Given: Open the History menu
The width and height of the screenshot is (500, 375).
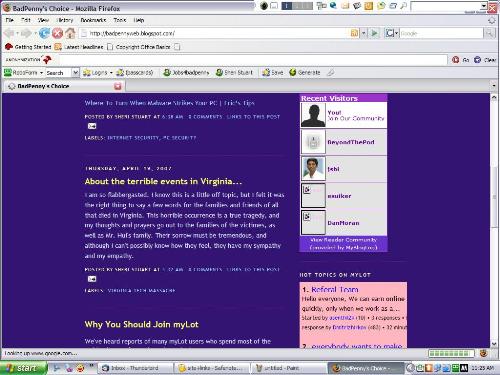Looking at the screenshot, I should (x=65, y=20).
